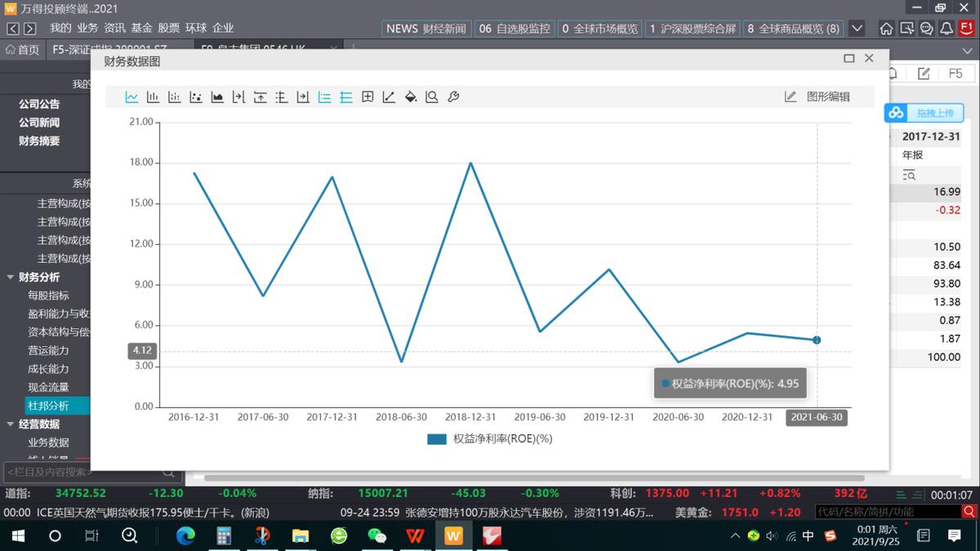
Task: Open the chart settings wrench icon
Action: pyautogui.click(x=453, y=97)
